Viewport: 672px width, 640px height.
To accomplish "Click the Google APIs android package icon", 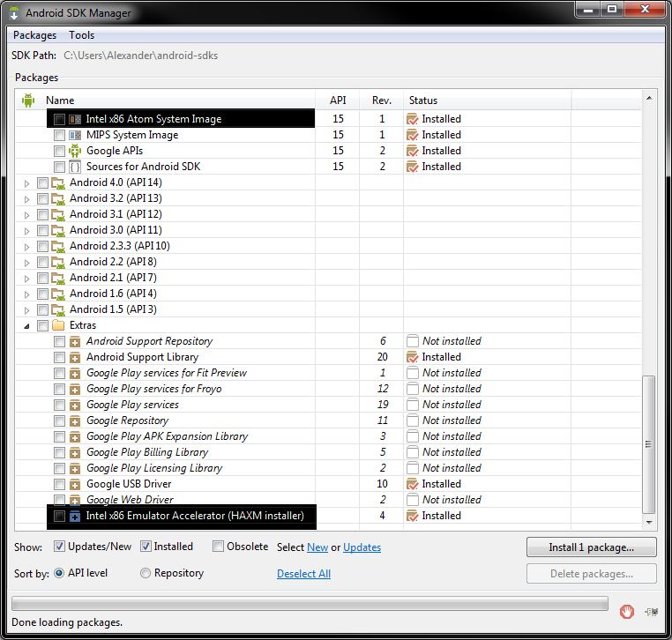I will coord(75,151).
